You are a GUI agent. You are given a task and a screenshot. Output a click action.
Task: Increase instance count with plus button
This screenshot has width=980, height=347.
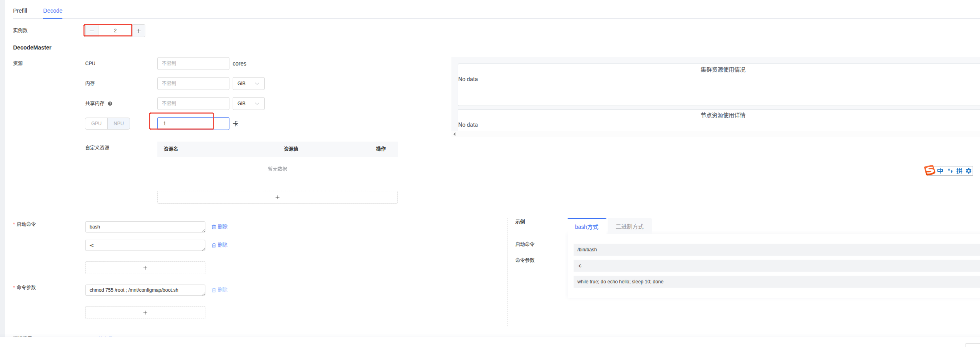point(138,31)
